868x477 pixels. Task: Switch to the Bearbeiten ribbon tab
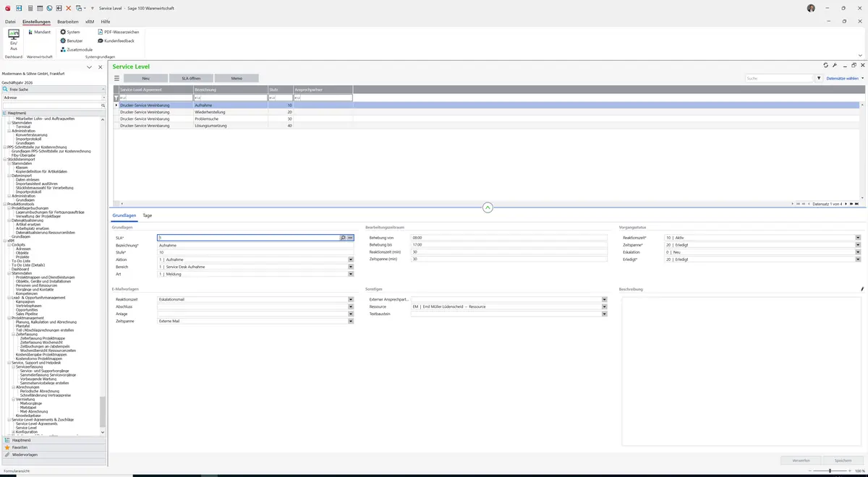pyautogui.click(x=68, y=22)
